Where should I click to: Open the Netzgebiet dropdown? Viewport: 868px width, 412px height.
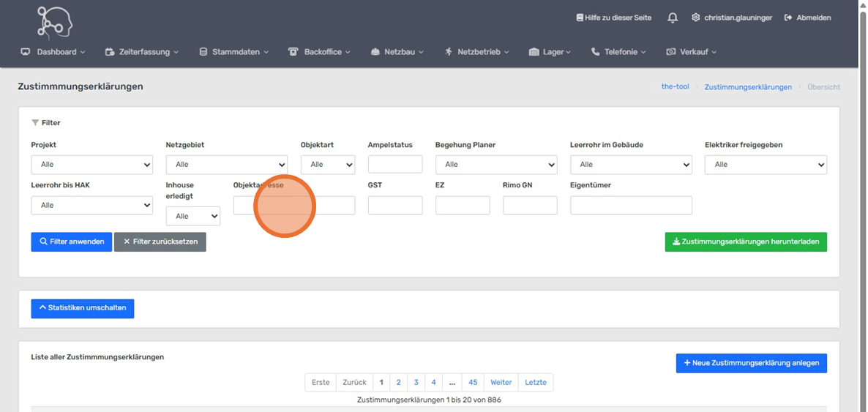pos(226,165)
